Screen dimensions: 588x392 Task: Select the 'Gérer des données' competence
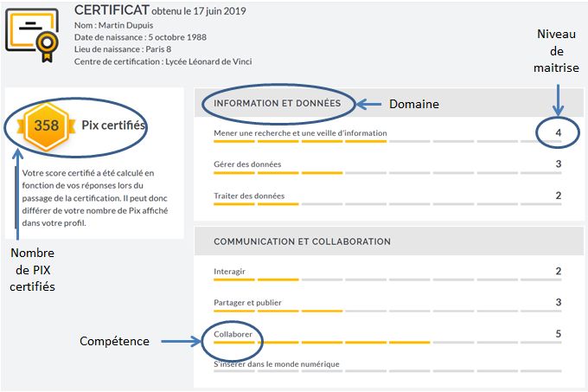pos(247,164)
